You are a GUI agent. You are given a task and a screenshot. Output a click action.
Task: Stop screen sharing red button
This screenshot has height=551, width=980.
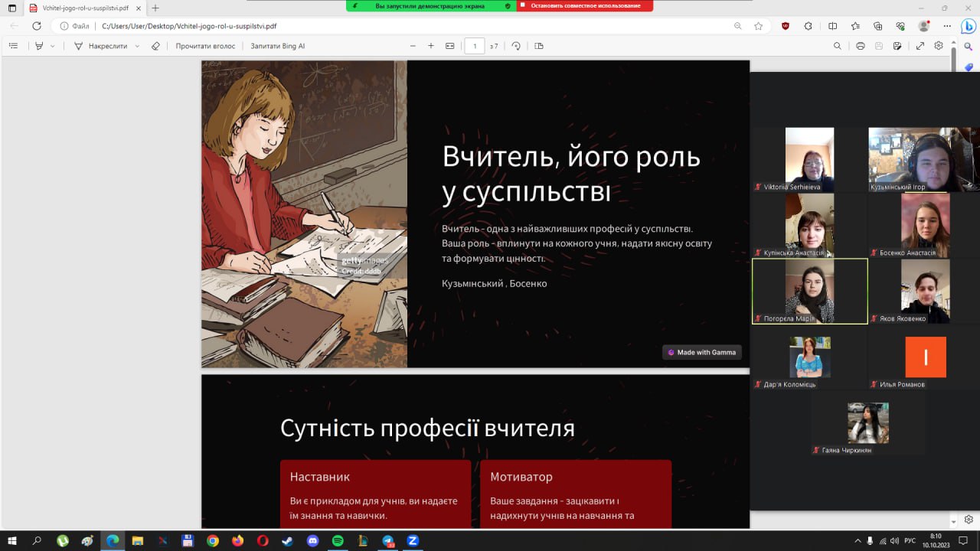pyautogui.click(x=585, y=5)
